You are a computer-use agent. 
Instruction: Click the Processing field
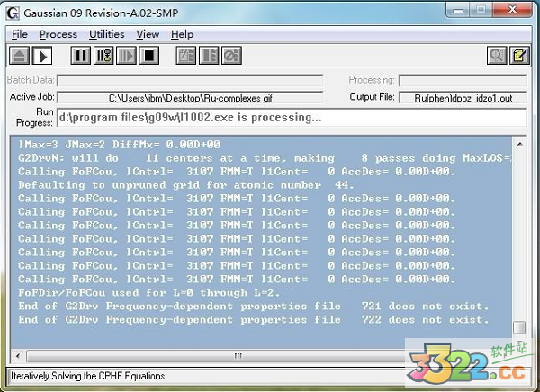click(463, 81)
